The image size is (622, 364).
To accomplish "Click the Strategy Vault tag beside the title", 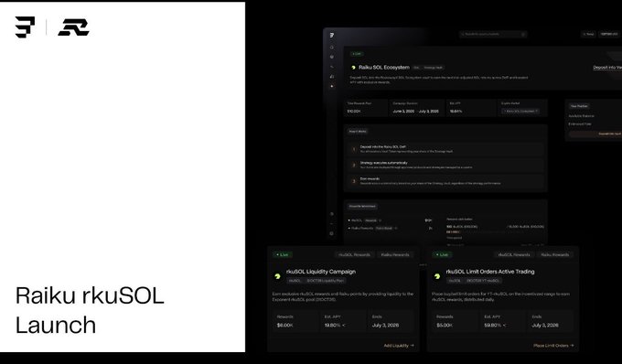I will (434, 68).
